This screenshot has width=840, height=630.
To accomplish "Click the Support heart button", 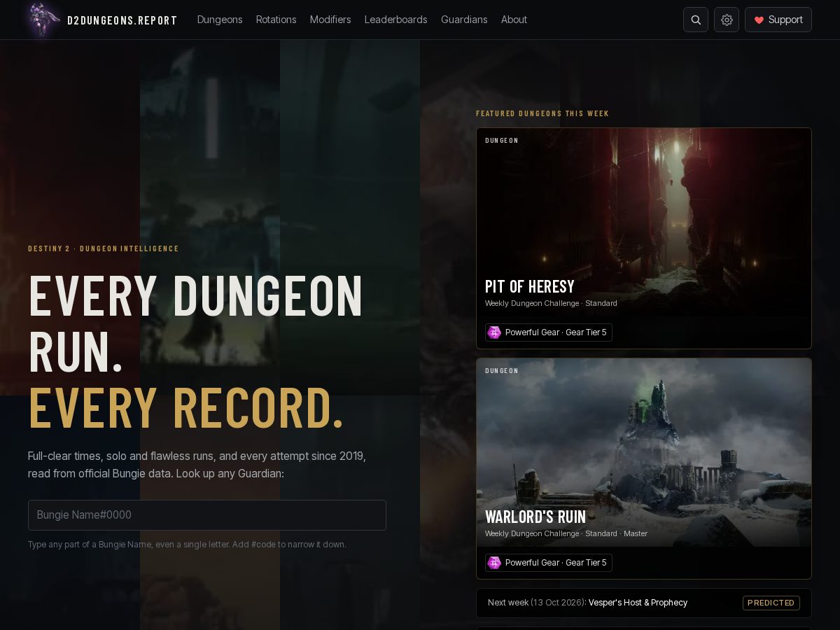I will (778, 20).
